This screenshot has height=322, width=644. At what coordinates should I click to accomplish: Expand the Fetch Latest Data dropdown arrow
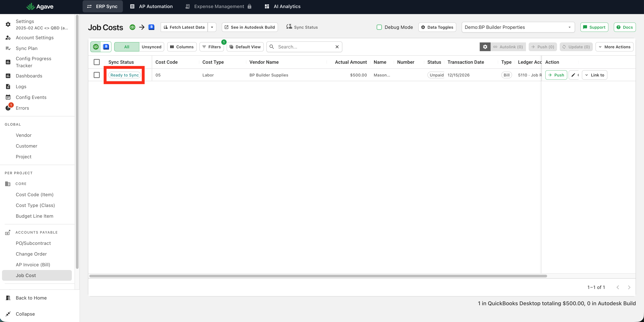tap(212, 27)
